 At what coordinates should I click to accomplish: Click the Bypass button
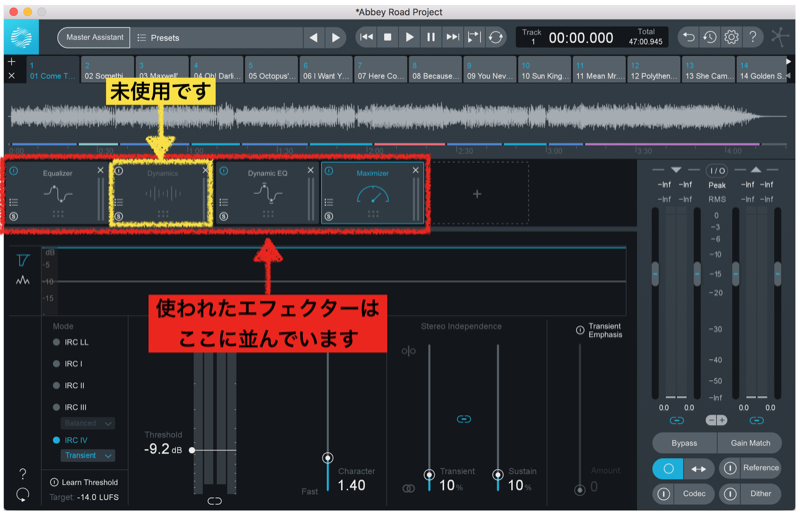click(684, 443)
